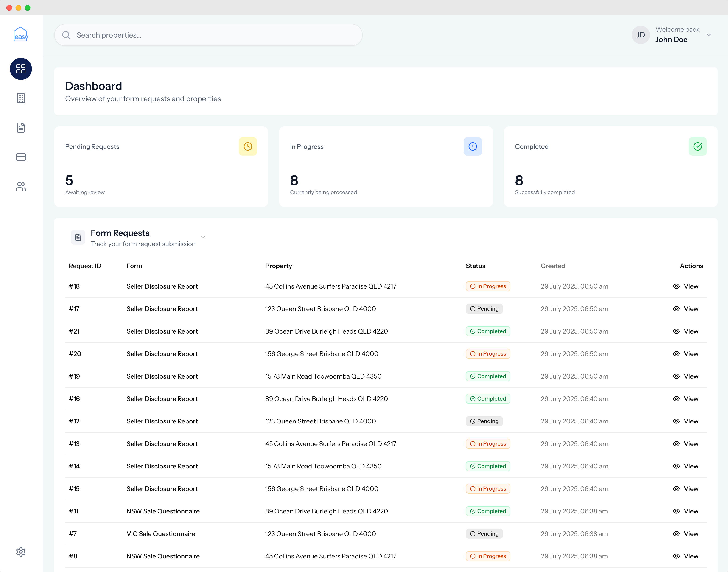Collapse the Form Requests section
This screenshot has width=728, height=572.
pos(203,237)
